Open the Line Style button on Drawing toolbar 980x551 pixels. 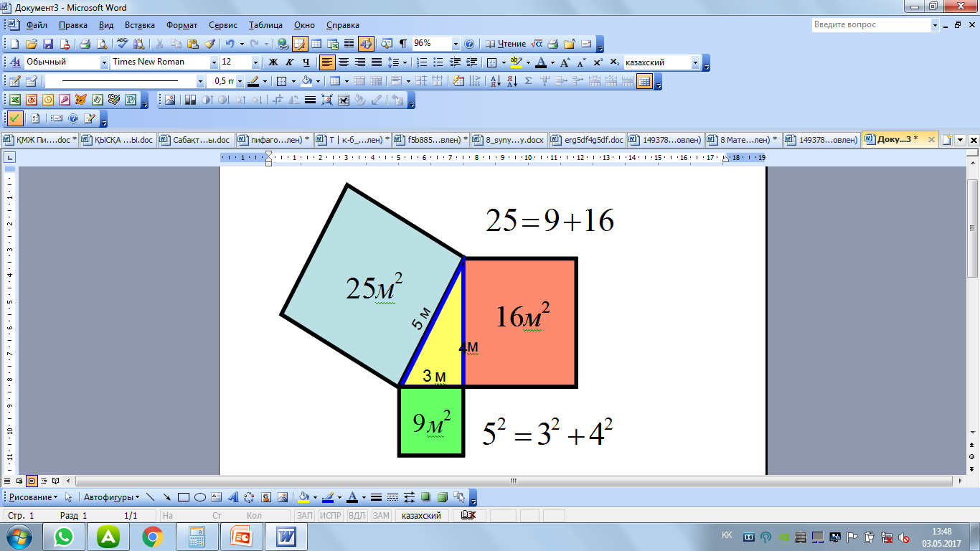pyautogui.click(x=376, y=496)
